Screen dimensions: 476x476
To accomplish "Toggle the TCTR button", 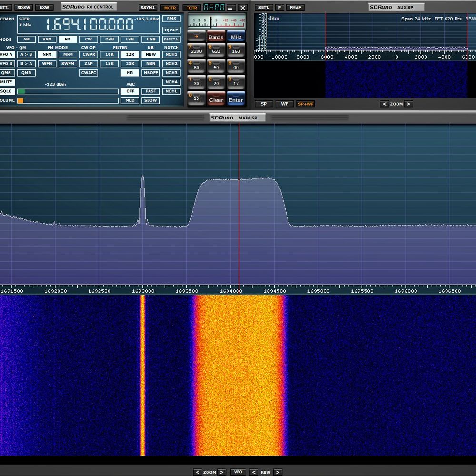I will (x=191, y=8).
